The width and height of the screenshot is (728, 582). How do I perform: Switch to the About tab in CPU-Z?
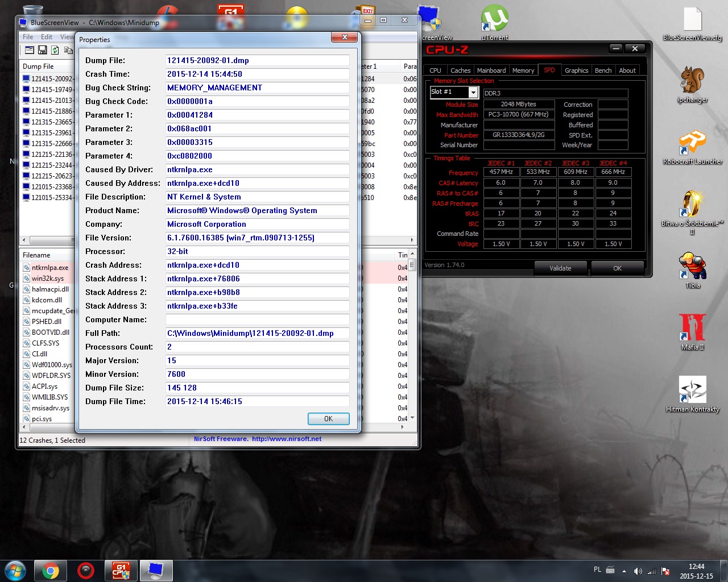[x=627, y=70]
